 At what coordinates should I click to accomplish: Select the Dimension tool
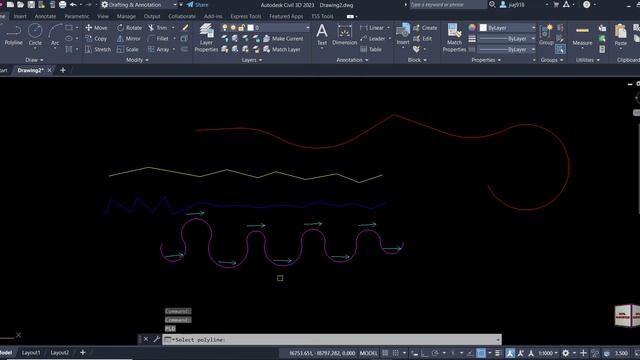(x=344, y=34)
